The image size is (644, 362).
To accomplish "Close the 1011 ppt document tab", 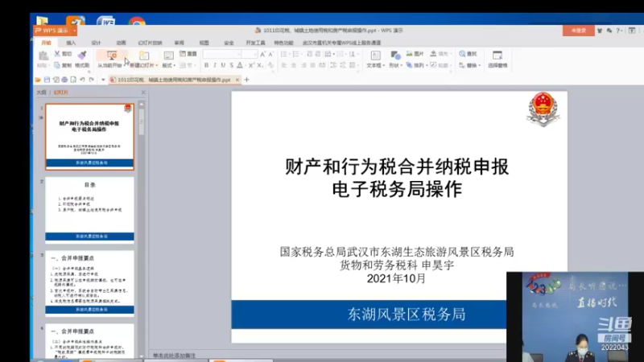I will 237,80.
